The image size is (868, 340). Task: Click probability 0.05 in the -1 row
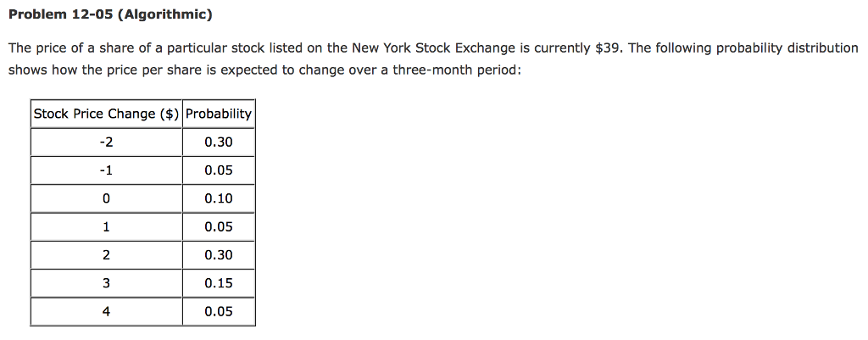point(219,170)
